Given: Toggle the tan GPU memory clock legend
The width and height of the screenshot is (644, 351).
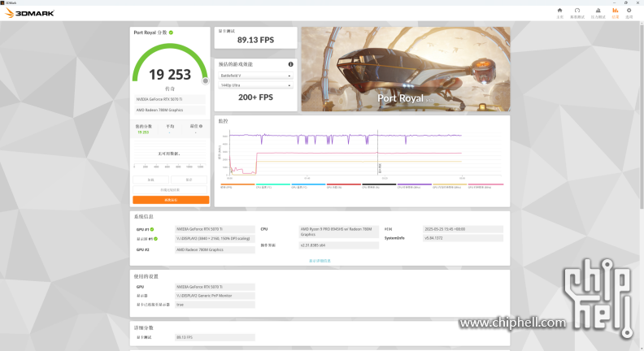Looking at the screenshot, I should point(450,186).
